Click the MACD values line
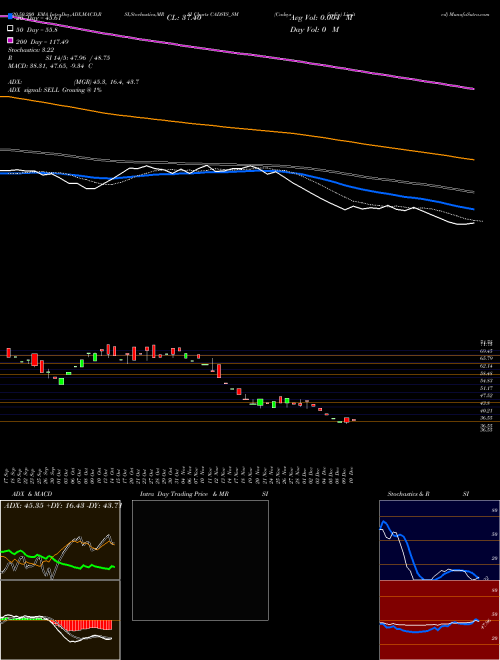This screenshot has width=500, height=660. [51, 66]
